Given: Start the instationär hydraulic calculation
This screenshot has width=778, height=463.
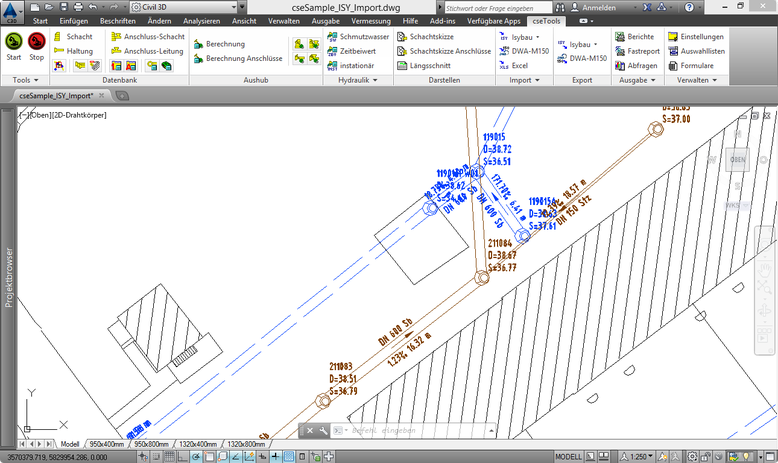Looking at the screenshot, I should click(x=350, y=66).
